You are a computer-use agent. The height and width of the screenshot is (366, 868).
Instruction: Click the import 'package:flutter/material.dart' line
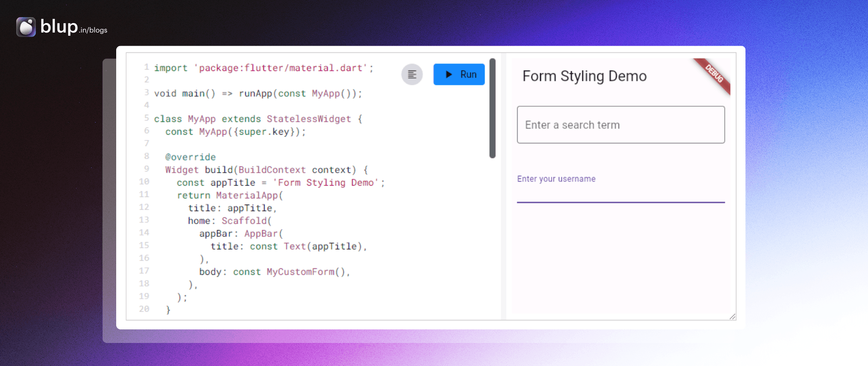[264, 68]
